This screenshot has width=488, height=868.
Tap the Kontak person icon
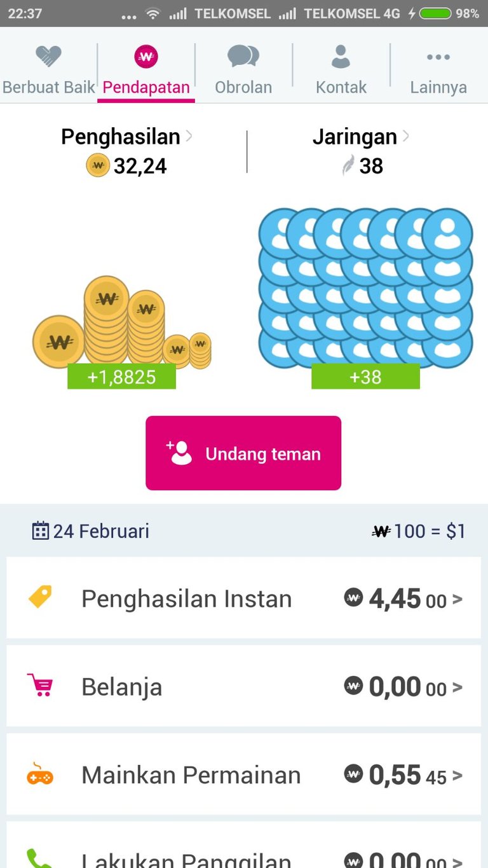click(x=341, y=57)
